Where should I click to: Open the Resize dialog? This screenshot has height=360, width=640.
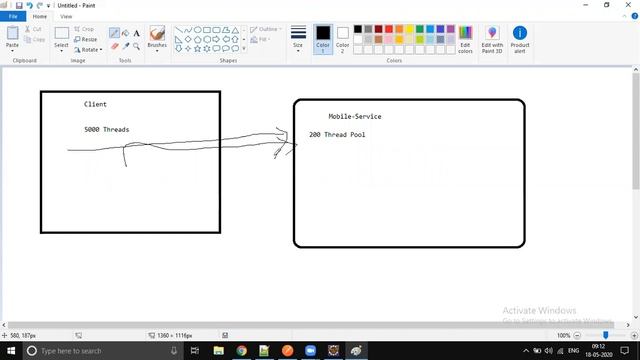pos(86,39)
